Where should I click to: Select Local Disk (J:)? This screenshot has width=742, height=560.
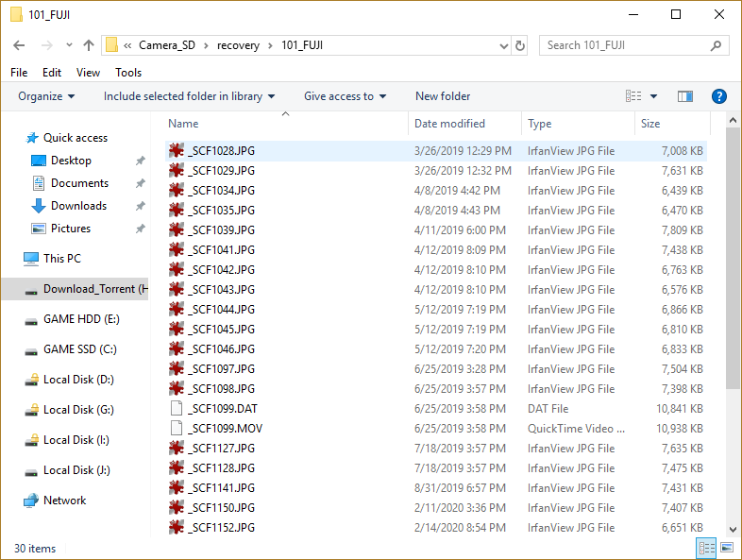[x=76, y=470]
